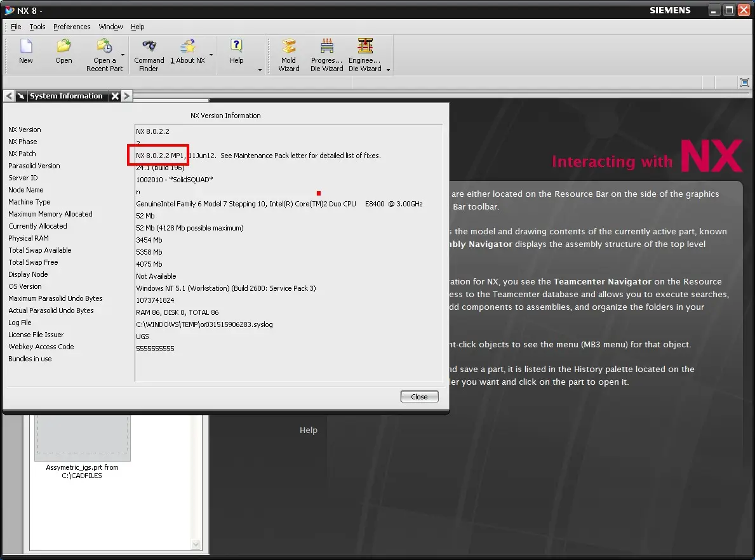Start the Mold Wizard
Image resolution: width=755 pixels, height=560 pixels.
(288, 55)
